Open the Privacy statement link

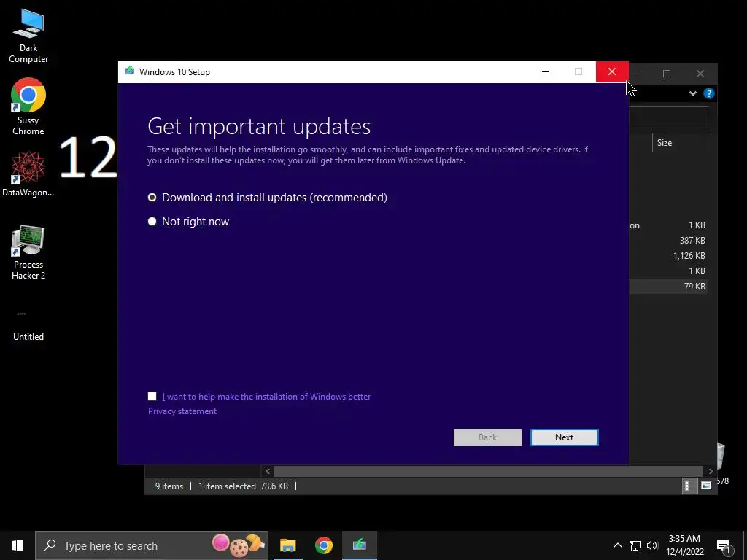click(x=182, y=411)
